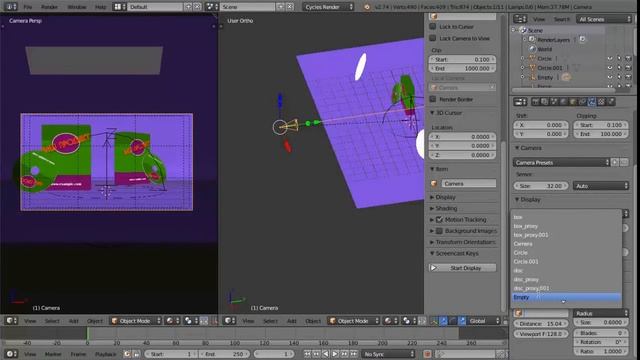640x360 pixels.
Task: Open Object Mode dropdown in right viewport
Action: [353, 321]
